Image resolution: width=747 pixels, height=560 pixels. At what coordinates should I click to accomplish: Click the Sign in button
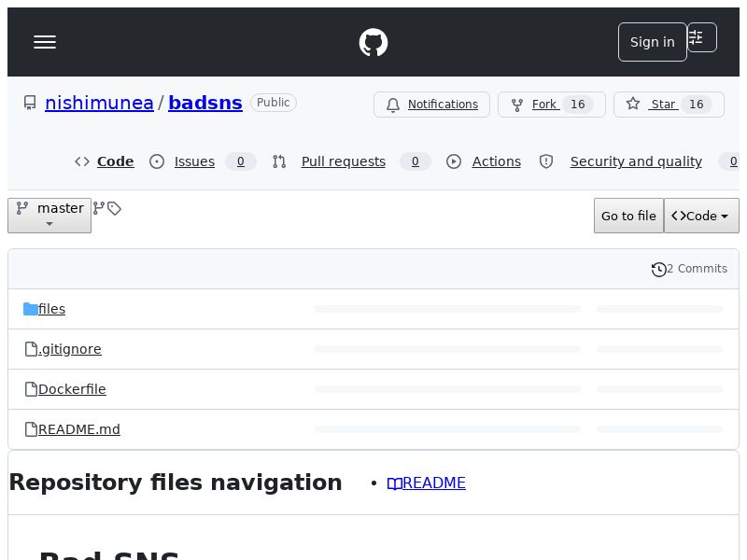tap(652, 42)
